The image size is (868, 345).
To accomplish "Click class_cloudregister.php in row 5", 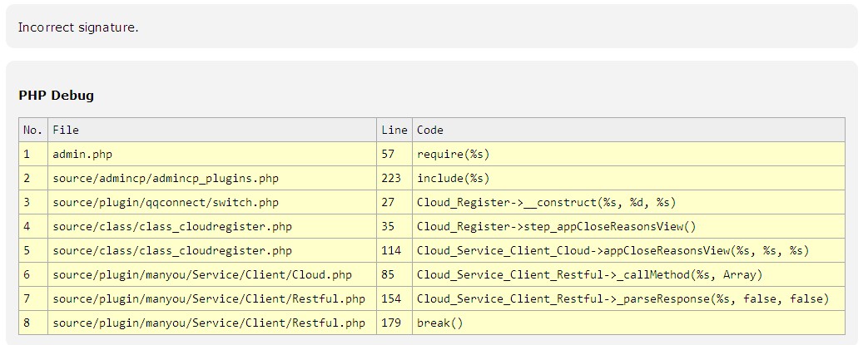I will click(171, 250).
